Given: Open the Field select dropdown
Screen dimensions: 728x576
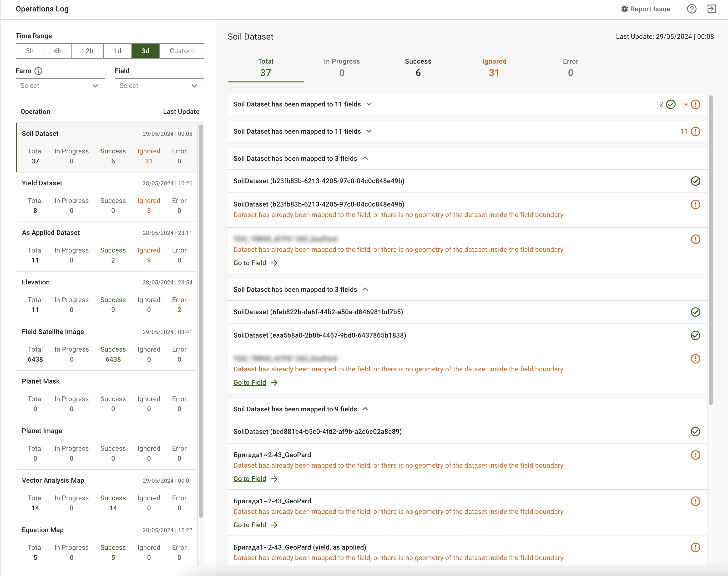Looking at the screenshot, I should point(159,86).
